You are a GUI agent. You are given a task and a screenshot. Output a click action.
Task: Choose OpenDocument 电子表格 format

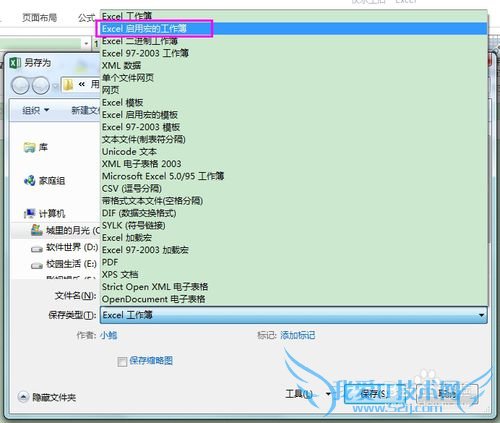294,299
